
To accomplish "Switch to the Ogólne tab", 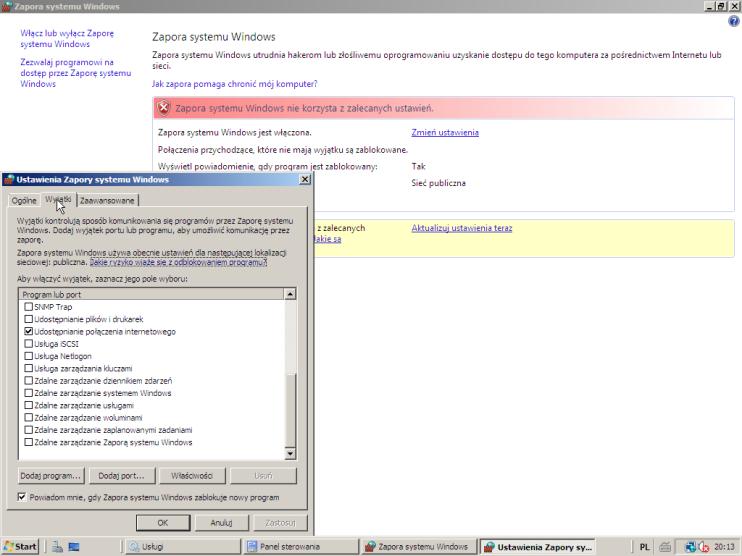I will (24, 201).
